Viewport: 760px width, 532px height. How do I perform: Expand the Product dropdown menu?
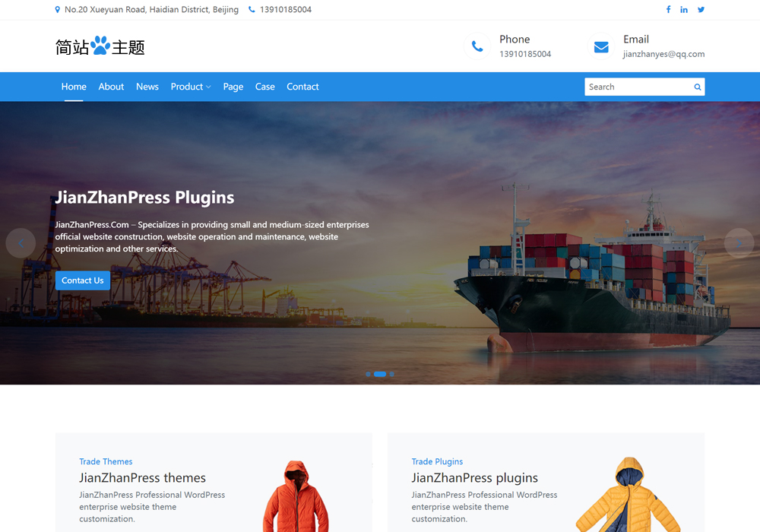click(x=190, y=87)
